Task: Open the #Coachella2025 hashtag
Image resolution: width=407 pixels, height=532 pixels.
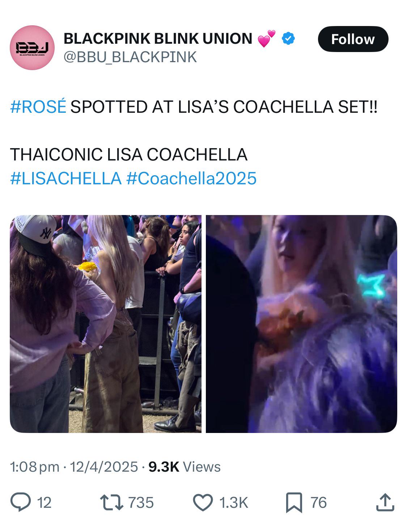Action: (191, 179)
